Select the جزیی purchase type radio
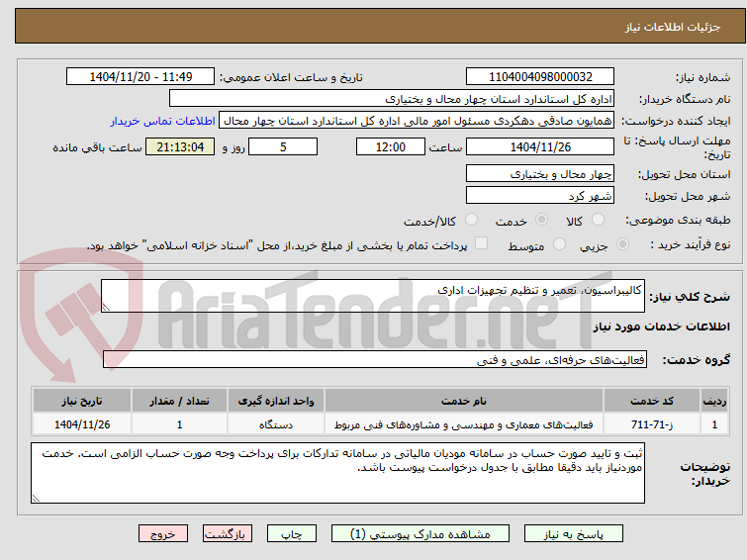The height and width of the screenshot is (560, 747). click(x=622, y=244)
